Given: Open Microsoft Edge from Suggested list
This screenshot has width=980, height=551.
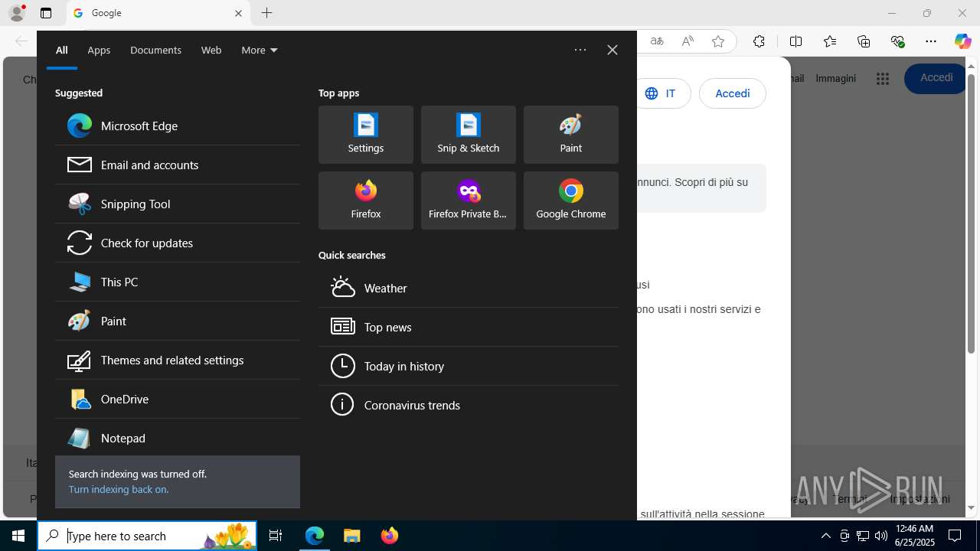Looking at the screenshot, I should click(178, 126).
